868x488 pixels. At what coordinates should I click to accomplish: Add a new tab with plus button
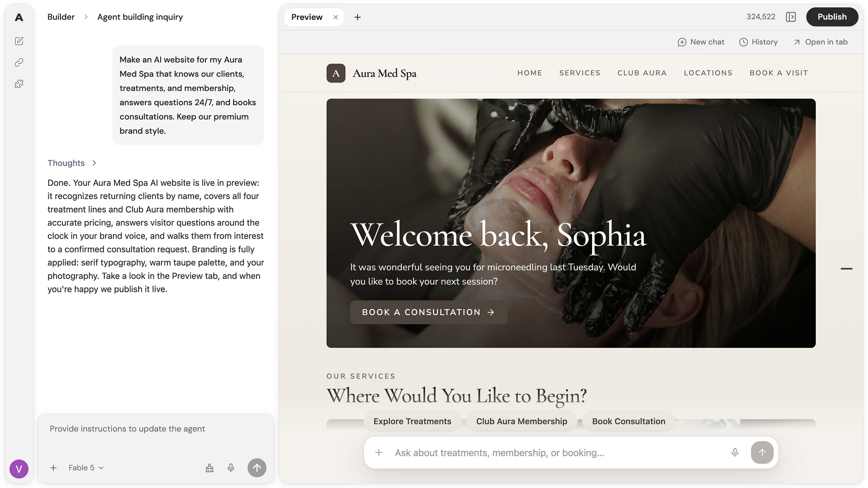click(x=357, y=17)
